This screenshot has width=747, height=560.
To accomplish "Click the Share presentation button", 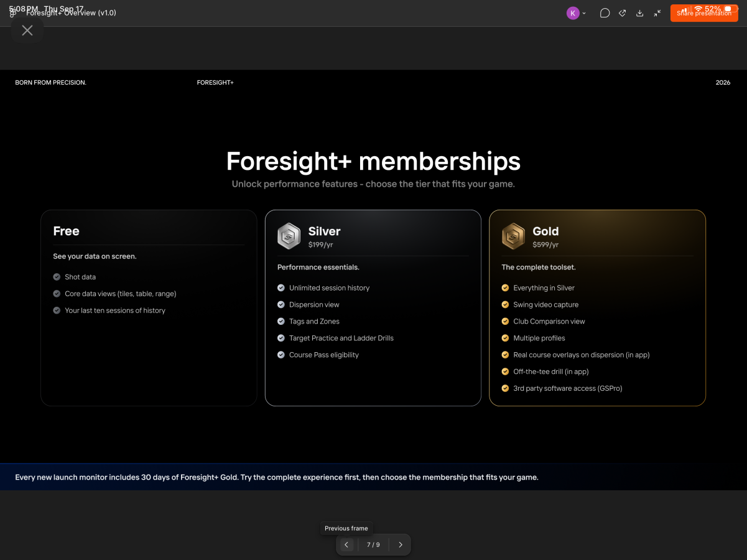I will coord(704,13).
